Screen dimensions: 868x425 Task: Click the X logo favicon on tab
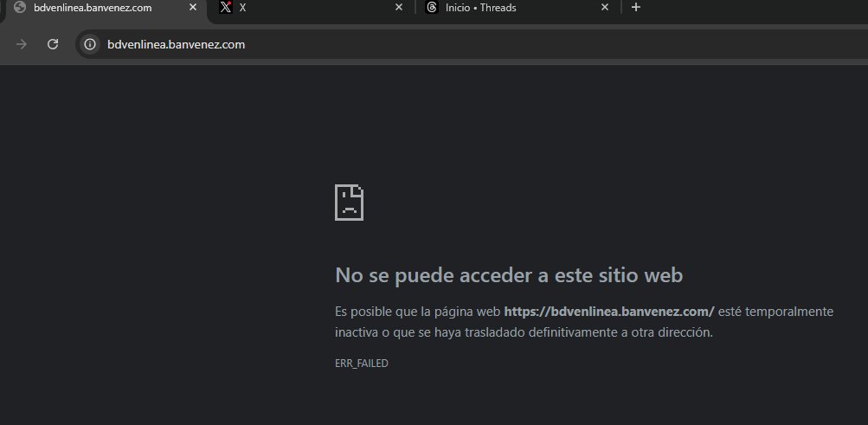tap(225, 8)
